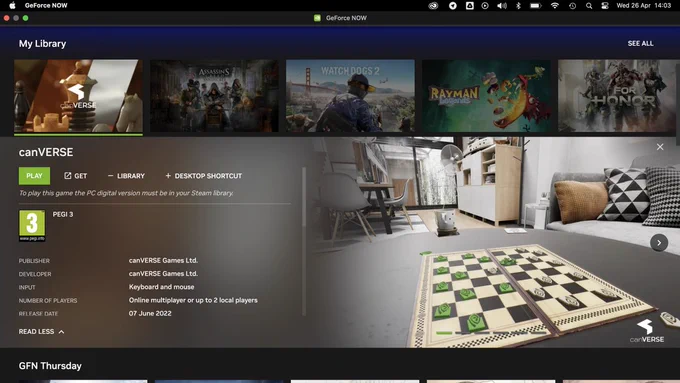The image size is (680, 383).
Task: Select the Rayman Legends thumbnail
Action: pyautogui.click(x=486, y=96)
